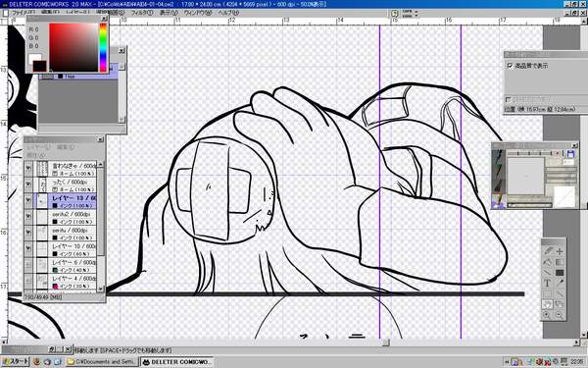Toggle visibility of レイヤー 13 layer
Screen dimensions: 588x368
(x=28, y=201)
